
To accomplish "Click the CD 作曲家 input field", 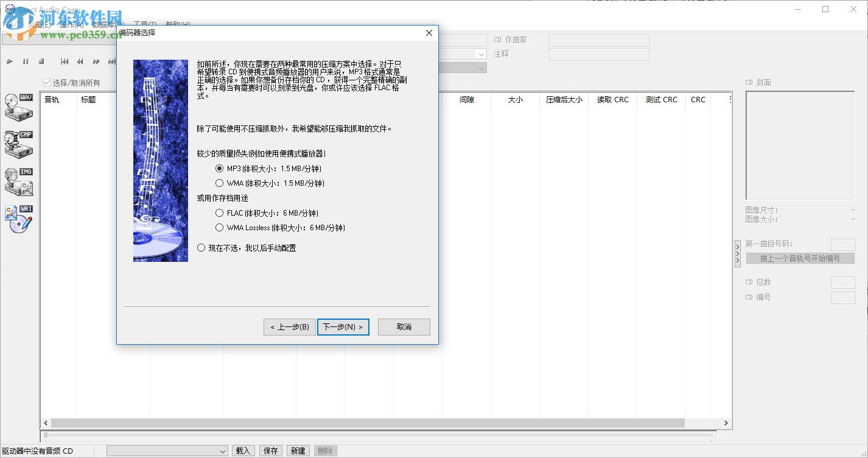I will pyautogui.click(x=598, y=39).
